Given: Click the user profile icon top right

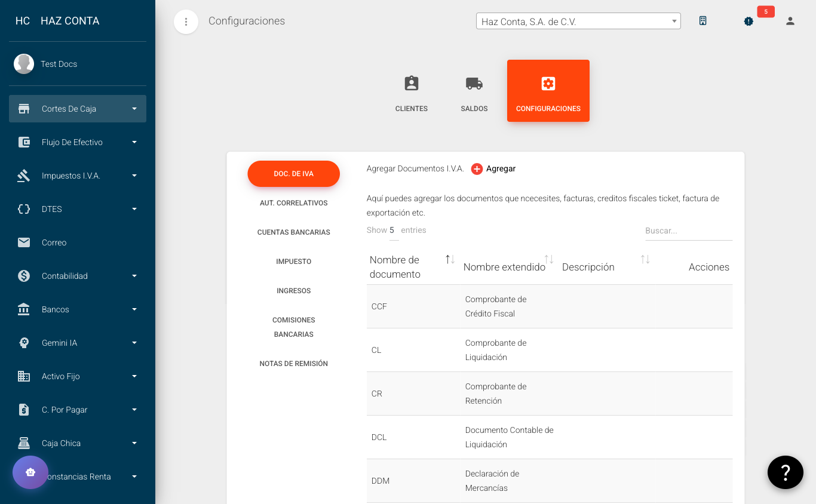Looking at the screenshot, I should (790, 20).
